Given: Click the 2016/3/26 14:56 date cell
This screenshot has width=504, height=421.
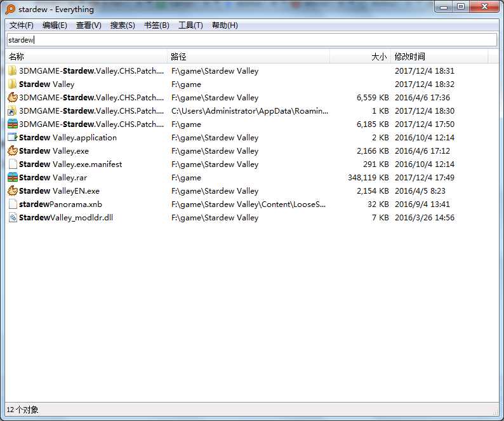Looking at the screenshot, I should tap(425, 218).
